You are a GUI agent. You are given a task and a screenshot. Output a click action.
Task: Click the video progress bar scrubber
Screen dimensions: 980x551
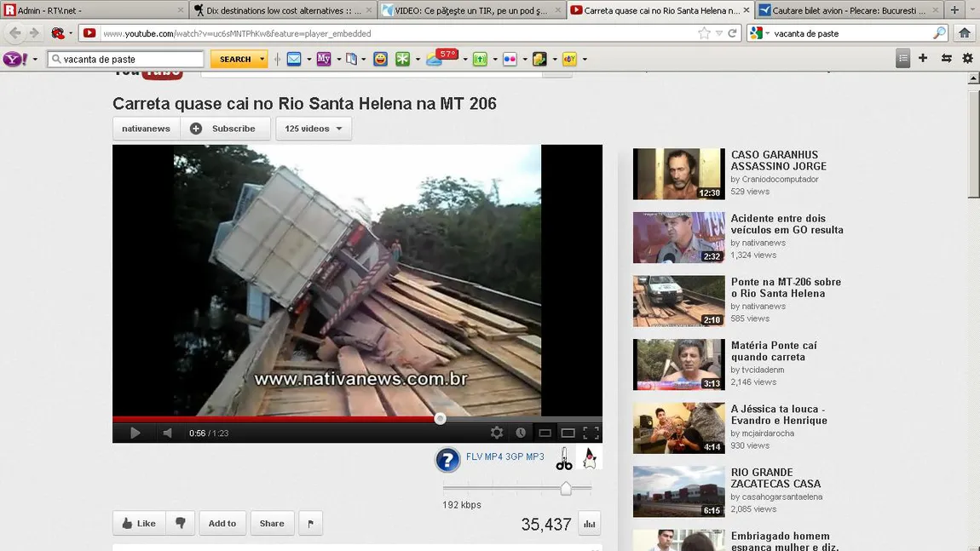440,418
